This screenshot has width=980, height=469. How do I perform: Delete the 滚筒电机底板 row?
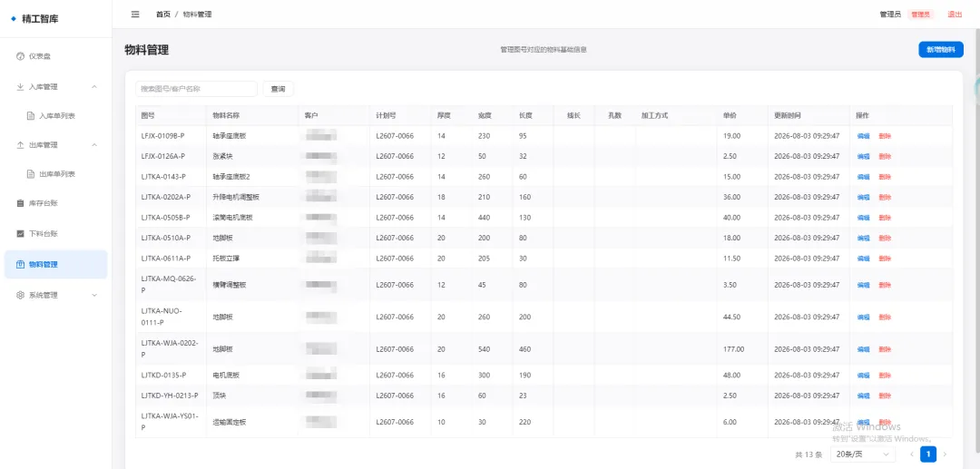(x=885, y=218)
